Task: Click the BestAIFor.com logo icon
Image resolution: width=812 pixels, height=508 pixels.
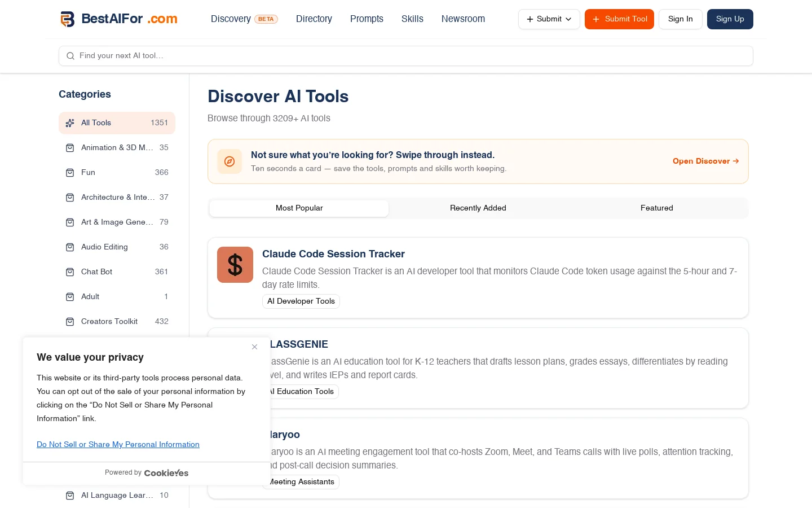Action: tap(68, 19)
